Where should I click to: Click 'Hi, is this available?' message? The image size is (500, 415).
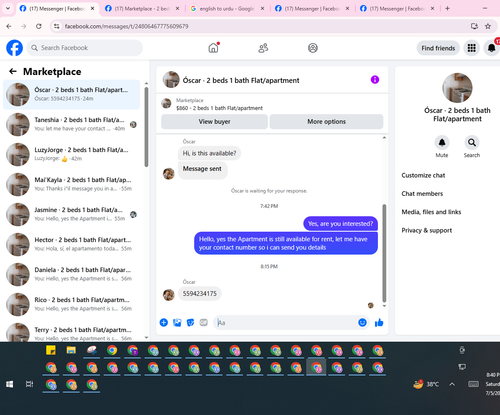tap(209, 153)
